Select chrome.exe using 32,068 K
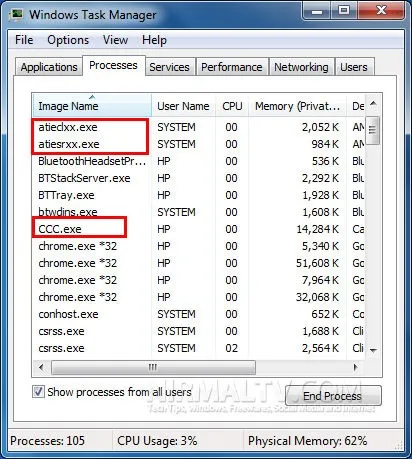The height and width of the screenshot is (459, 412). tap(198, 297)
